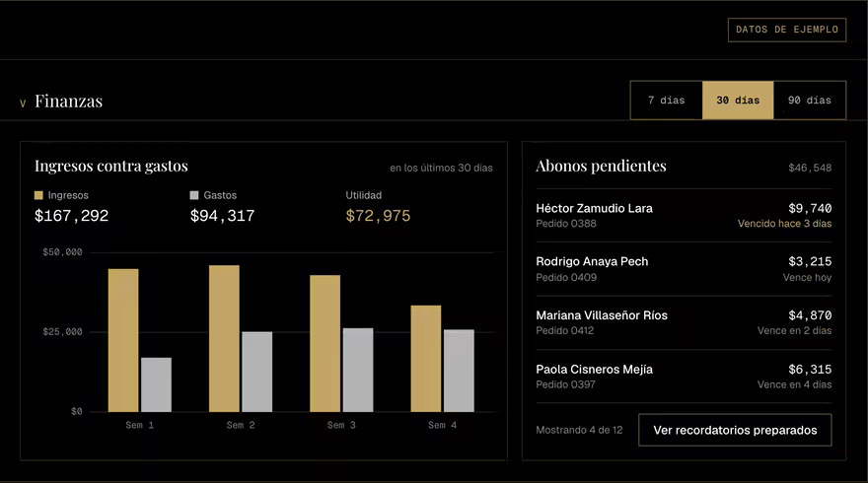Open Paola Cisneros Mejía pending payment
868x483 pixels.
point(684,377)
